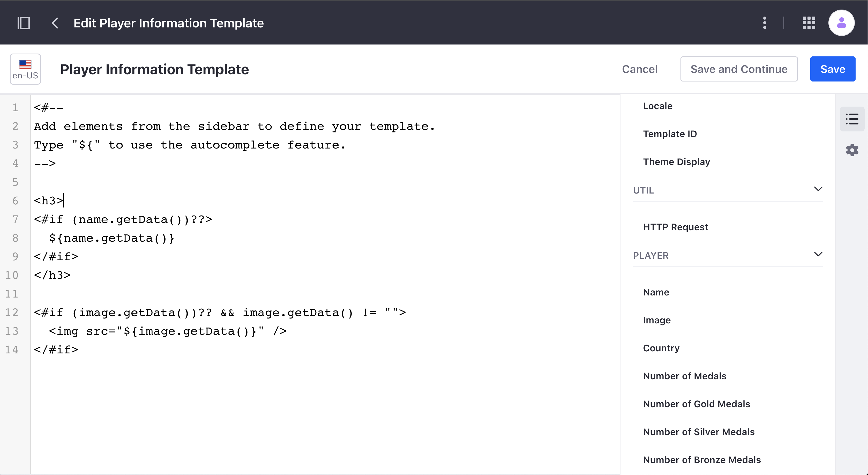Click the settings gear icon on right panel

tap(852, 150)
